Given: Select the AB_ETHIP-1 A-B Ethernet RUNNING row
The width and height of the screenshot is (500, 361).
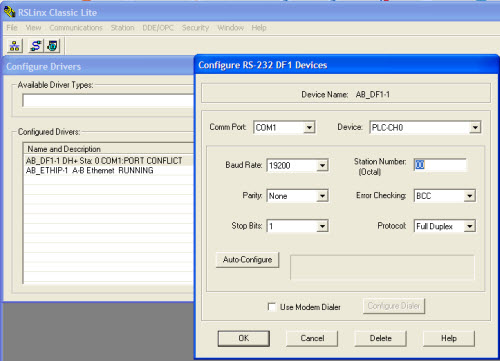Looking at the screenshot, I should click(109, 171).
